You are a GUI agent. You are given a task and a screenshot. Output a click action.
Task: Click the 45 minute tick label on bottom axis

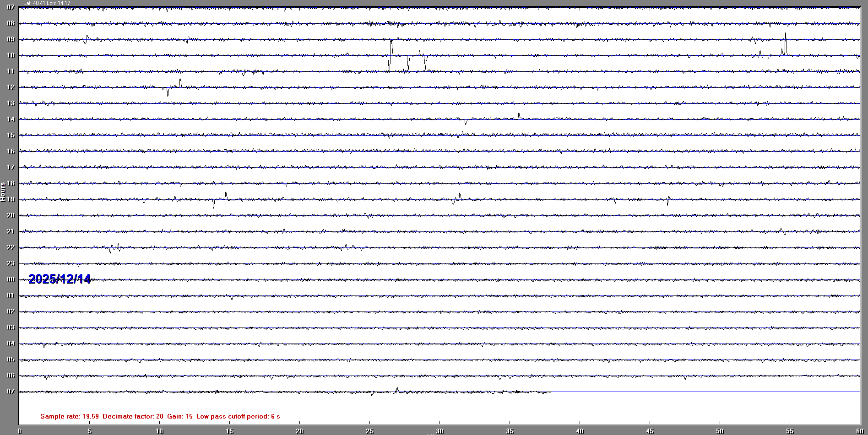(650, 431)
